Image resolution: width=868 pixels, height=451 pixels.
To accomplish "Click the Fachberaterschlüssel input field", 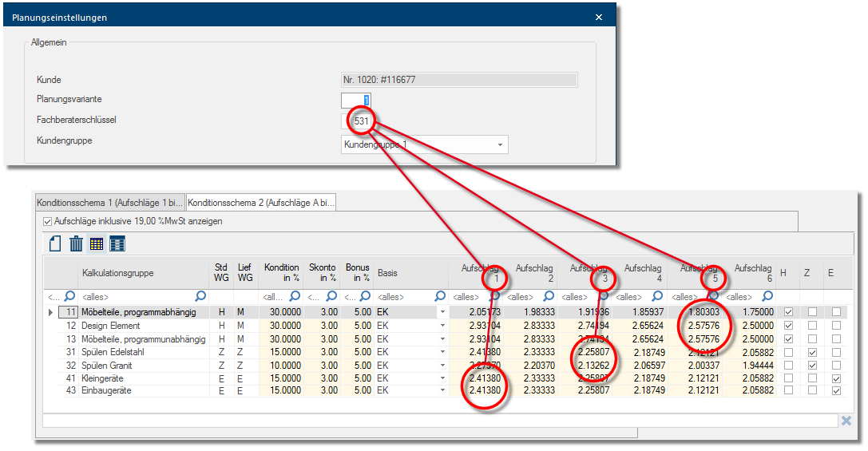I will click(356, 121).
